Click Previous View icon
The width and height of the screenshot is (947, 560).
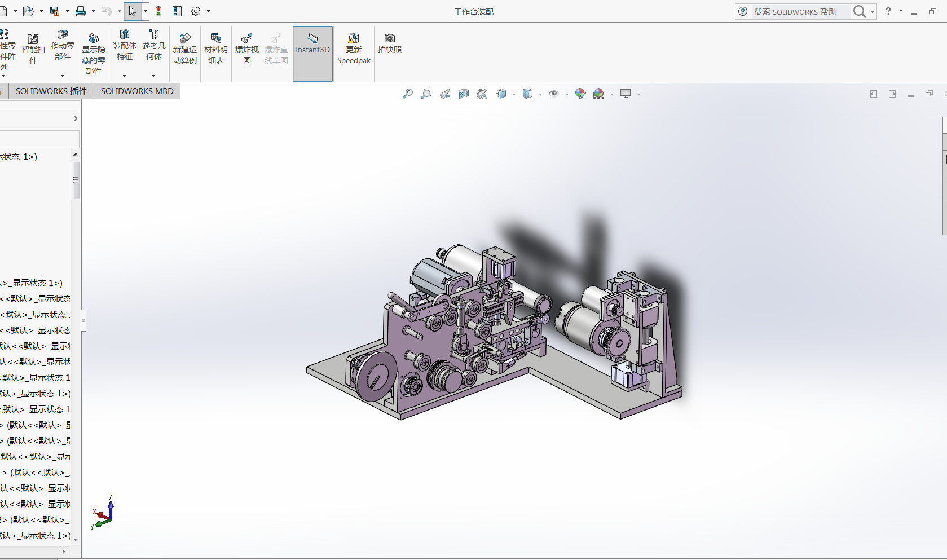445,94
